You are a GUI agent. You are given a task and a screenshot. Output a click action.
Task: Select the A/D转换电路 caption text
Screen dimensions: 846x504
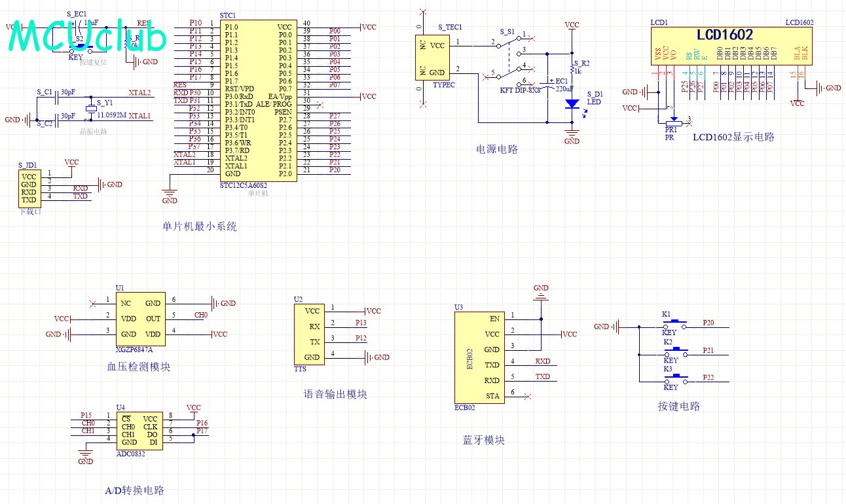pyautogui.click(x=134, y=490)
